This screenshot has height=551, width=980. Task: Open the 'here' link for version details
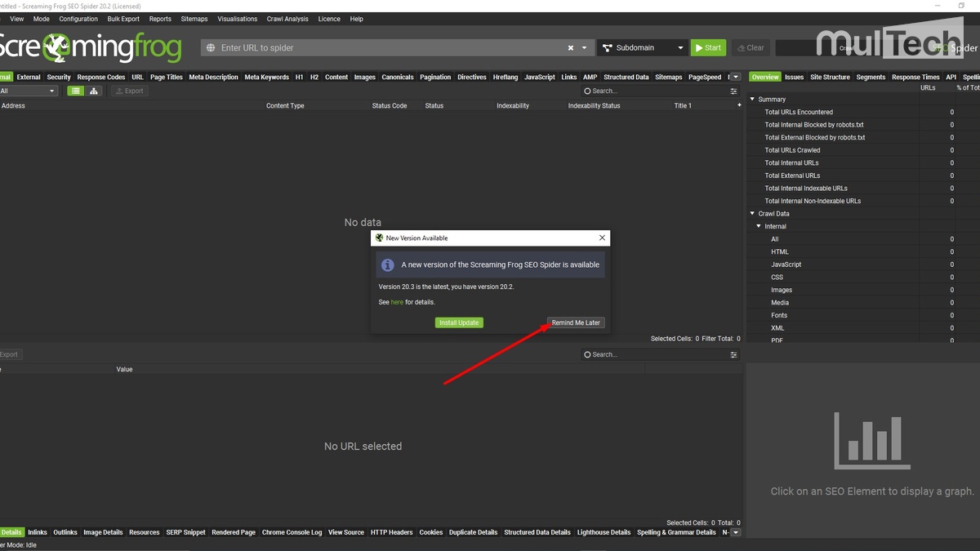pyautogui.click(x=397, y=302)
